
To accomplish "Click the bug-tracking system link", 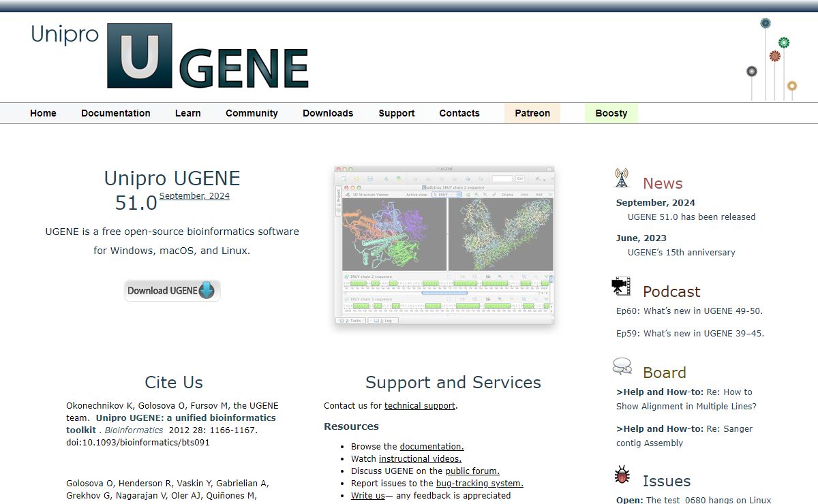I will 480,483.
